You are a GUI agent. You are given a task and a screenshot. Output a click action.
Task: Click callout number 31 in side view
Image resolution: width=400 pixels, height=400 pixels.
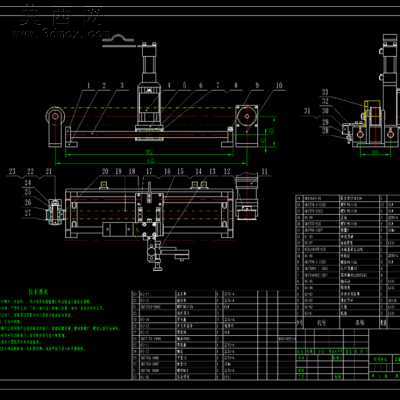tap(307, 111)
